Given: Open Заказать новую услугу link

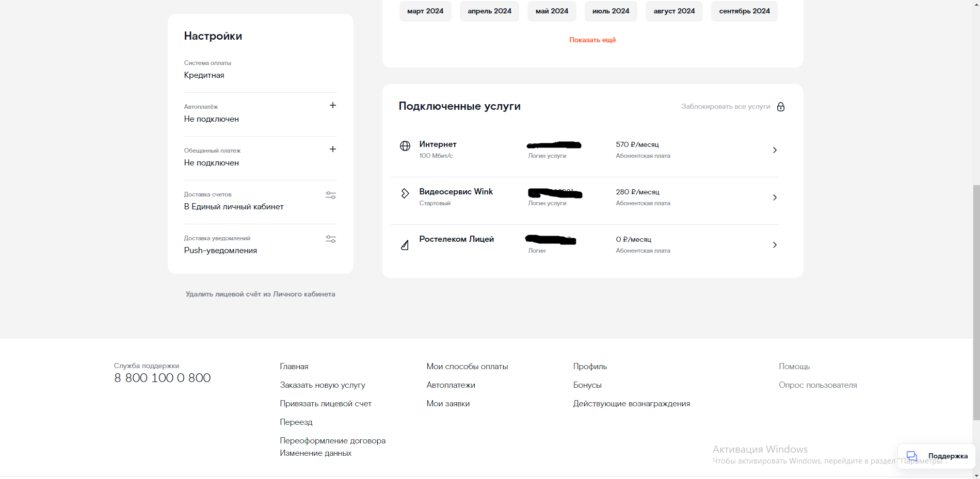Looking at the screenshot, I should 323,385.
